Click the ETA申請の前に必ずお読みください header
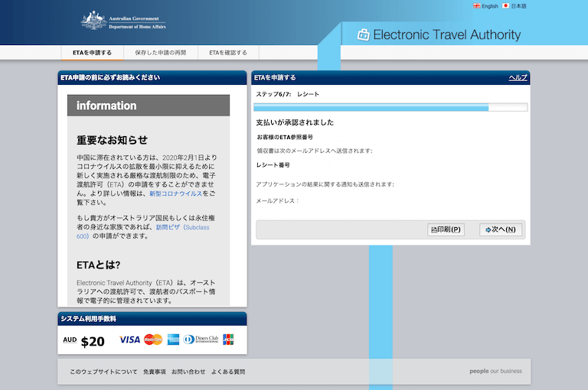Viewport: 588px width, 390px height. (152, 77)
